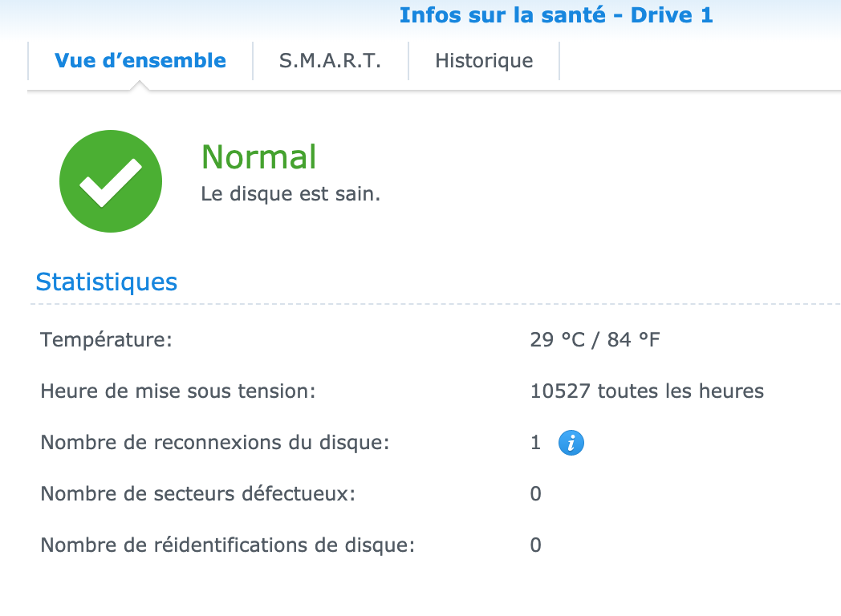
Task: Click the "Nombre de secteurs défectueux" label
Action: click(x=197, y=494)
